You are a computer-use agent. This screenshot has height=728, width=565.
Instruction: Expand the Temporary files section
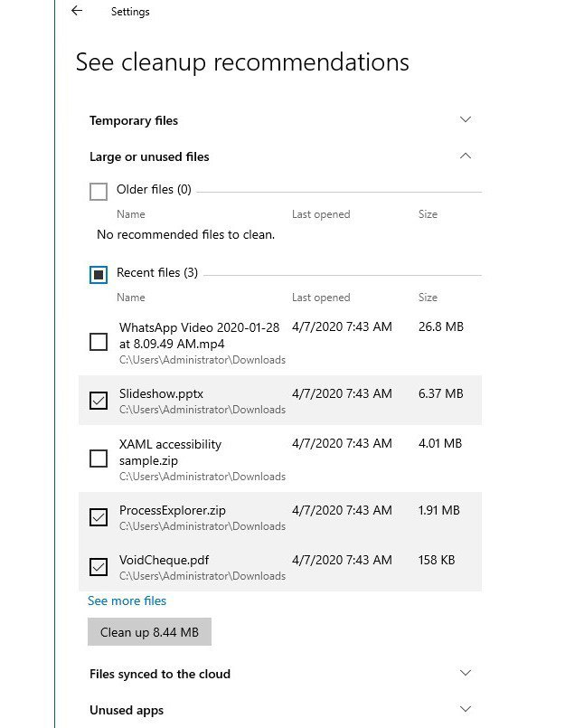click(x=466, y=120)
